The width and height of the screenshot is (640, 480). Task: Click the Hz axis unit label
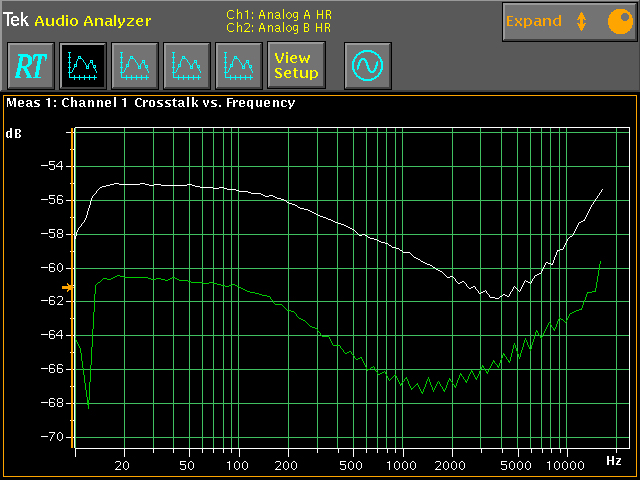[x=614, y=460]
